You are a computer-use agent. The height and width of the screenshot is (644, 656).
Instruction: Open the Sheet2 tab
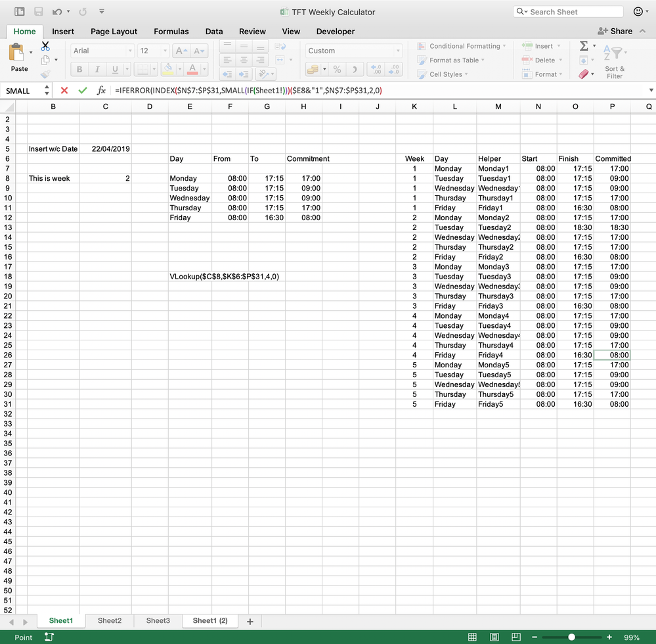coord(110,620)
